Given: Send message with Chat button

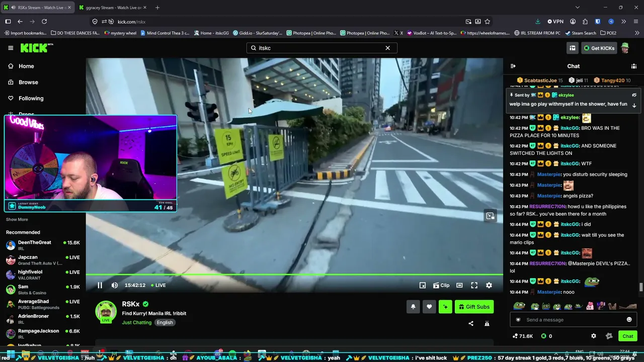Looking at the screenshot, I should pyautogui.click(x=628, y=336).
